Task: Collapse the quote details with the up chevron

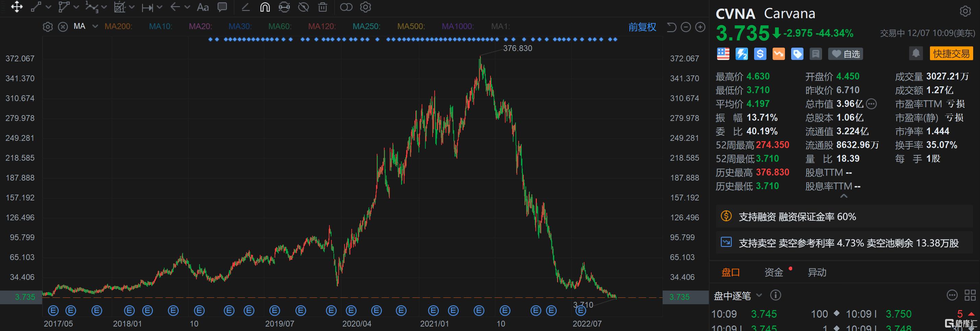Action: coord(844,196)
